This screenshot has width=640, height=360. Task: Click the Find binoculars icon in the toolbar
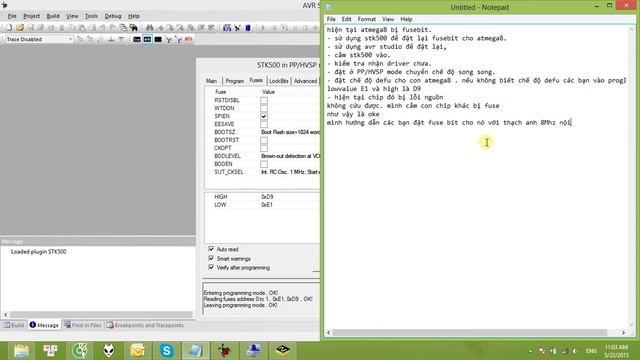[149, 28]
